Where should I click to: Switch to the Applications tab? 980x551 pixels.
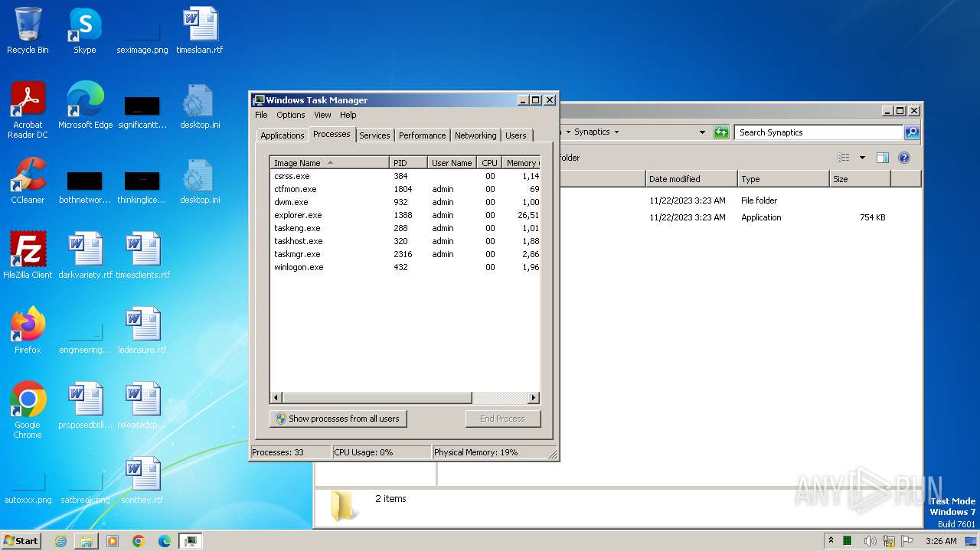[x=282, y=135]
